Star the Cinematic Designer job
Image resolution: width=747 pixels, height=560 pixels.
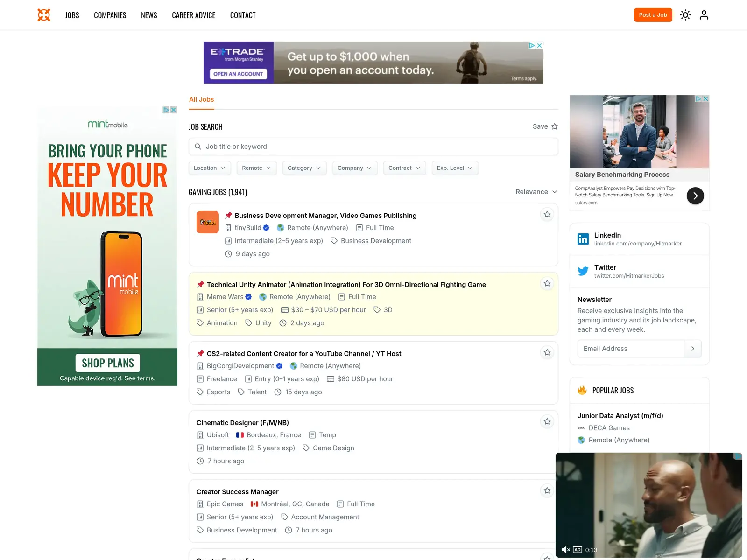point(547,421)
